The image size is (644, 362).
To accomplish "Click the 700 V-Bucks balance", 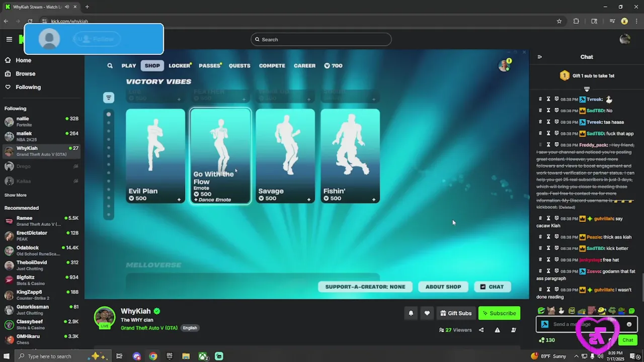I will [334, 65].
